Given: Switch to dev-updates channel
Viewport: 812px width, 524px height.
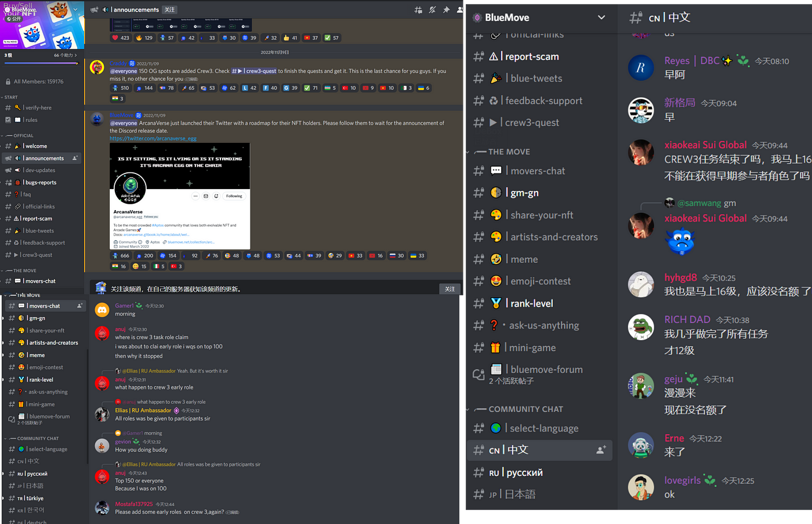Looking at the screenshot, I should tap(40, 170).
